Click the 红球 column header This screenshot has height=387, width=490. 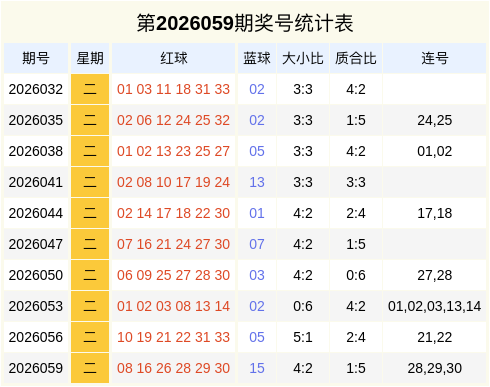click(x=173, y=58)
